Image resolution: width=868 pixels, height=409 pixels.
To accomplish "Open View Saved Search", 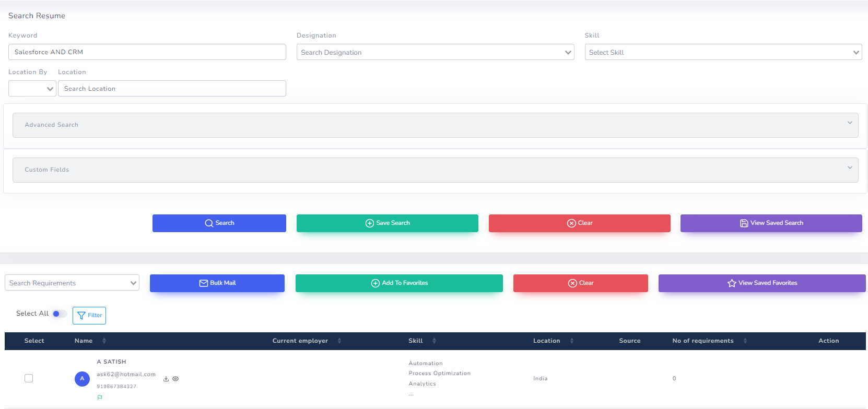I will click(x=771, y=223).
